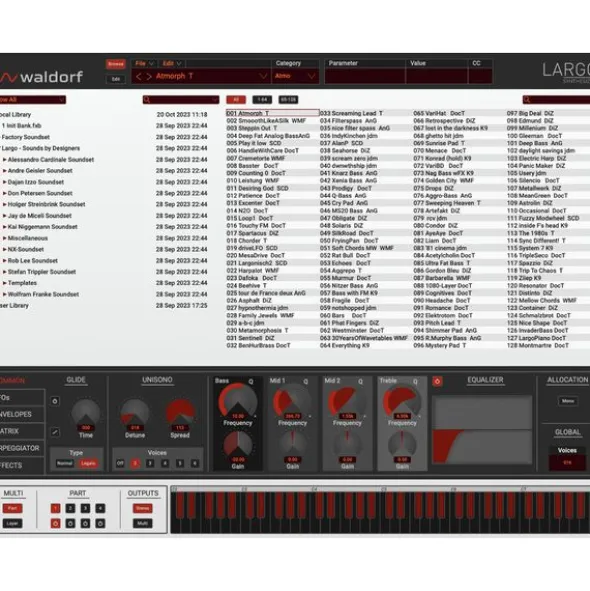Turn Unisono voices Off
This screenshot has height=591, width=590.
coord(120,463)
